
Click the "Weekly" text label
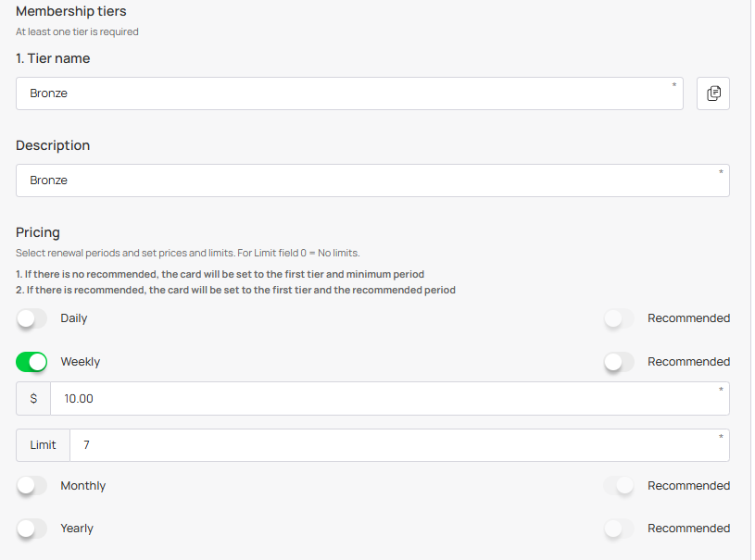click(x=81, y=362)
